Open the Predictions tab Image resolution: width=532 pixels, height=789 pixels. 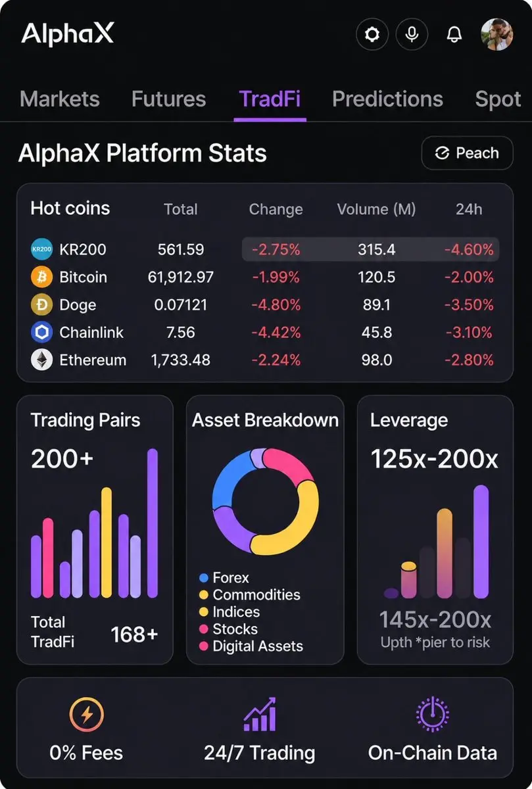(x=387, y=99)
